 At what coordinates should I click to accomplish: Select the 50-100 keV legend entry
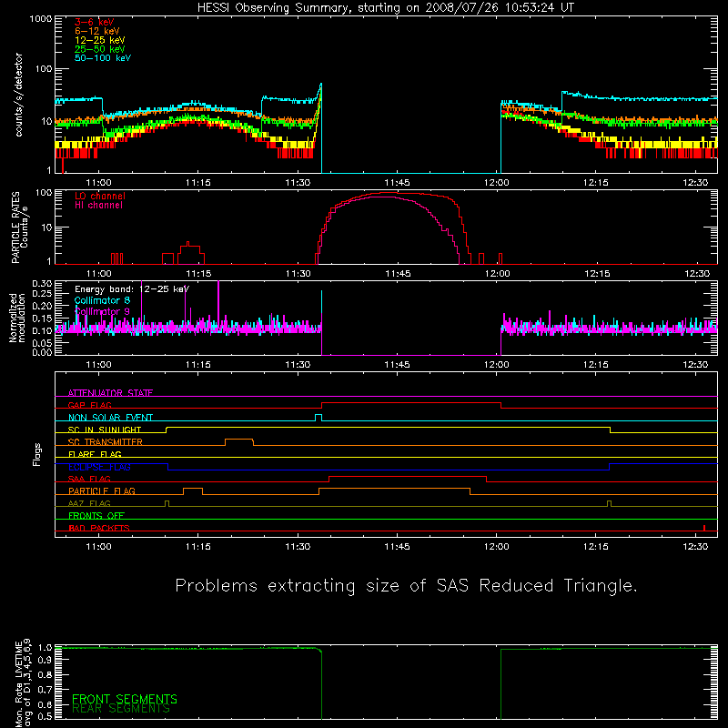click(103, 58)
